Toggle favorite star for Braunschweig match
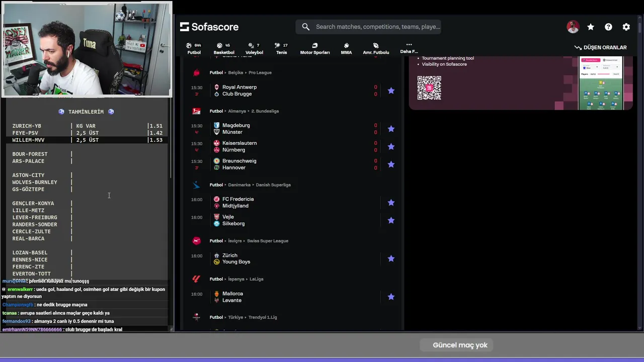This screenshot has width=644, height=362. pyautogui.click(x=391, y=164)
